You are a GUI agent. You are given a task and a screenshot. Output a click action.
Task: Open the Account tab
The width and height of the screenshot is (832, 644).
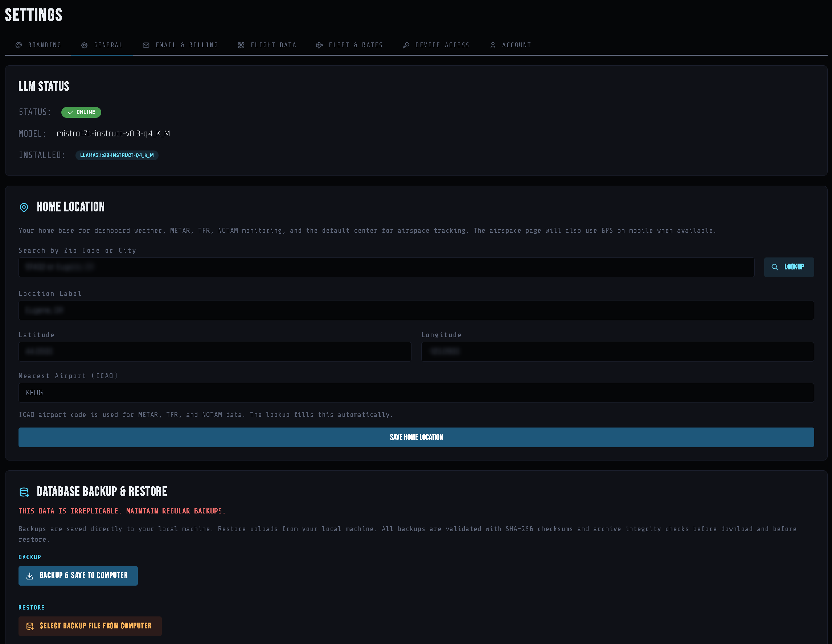tap(510, 45)
